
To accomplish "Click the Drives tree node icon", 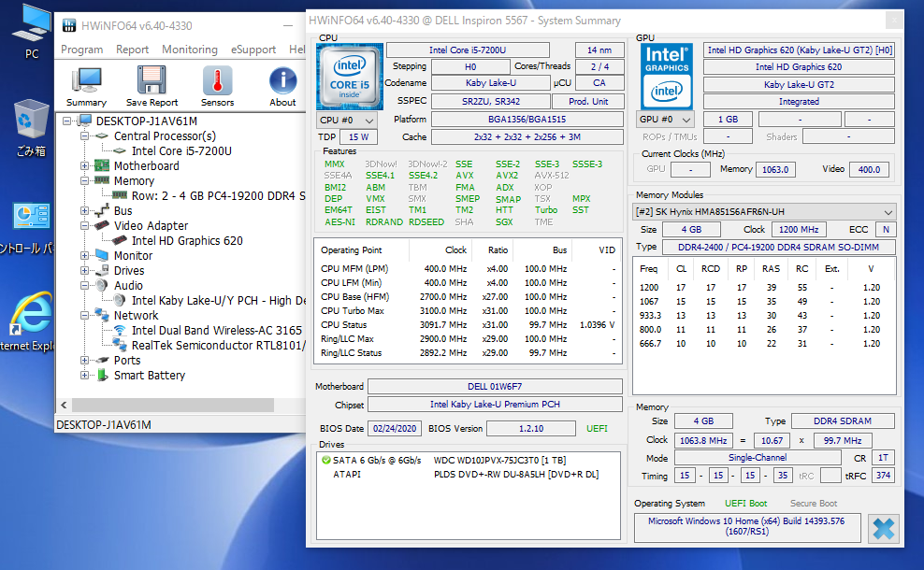I will (101, 270).
